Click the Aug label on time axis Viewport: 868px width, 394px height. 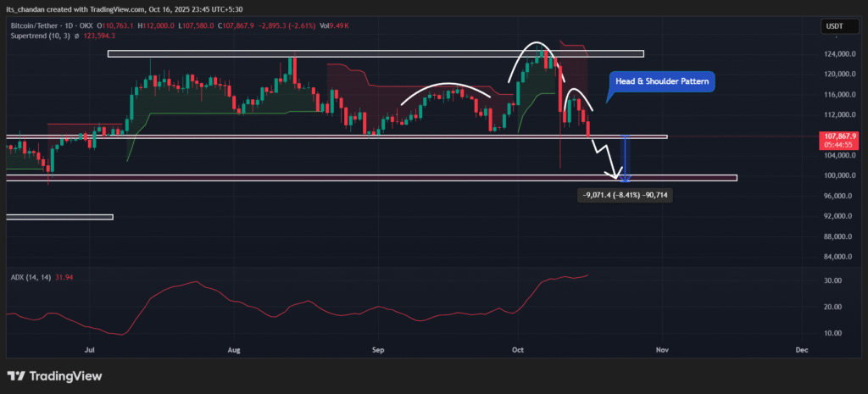[235, 348]
